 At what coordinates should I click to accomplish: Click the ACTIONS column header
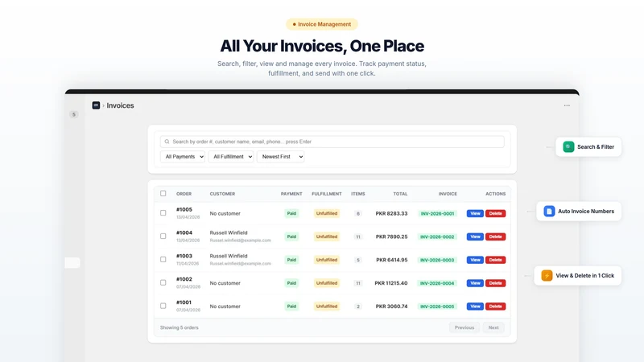coord(496,194)
